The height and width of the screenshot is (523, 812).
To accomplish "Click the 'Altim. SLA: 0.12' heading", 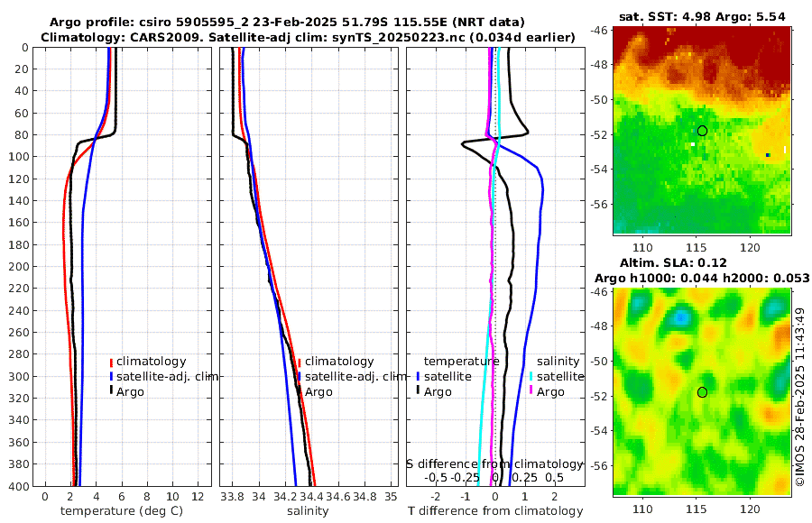I will click(673, 263).
